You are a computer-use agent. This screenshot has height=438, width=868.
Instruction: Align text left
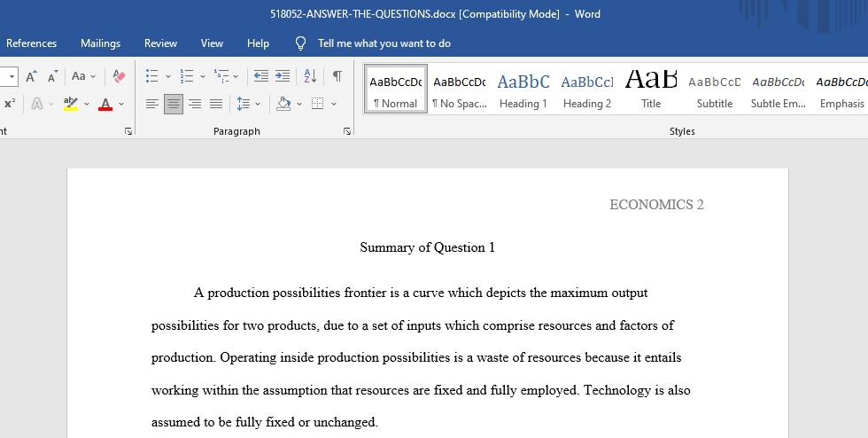click(151, 104)
